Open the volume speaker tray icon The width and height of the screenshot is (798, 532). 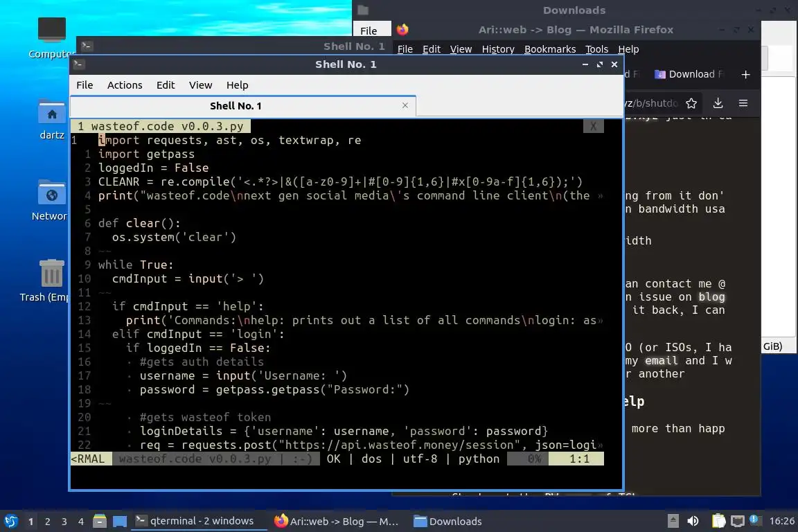[693, 521]
